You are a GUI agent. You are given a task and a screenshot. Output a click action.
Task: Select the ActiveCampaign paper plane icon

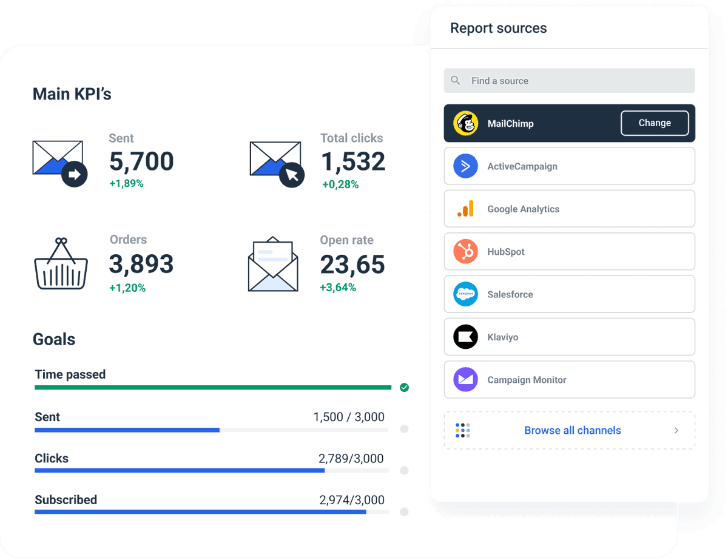click(465, 166)
